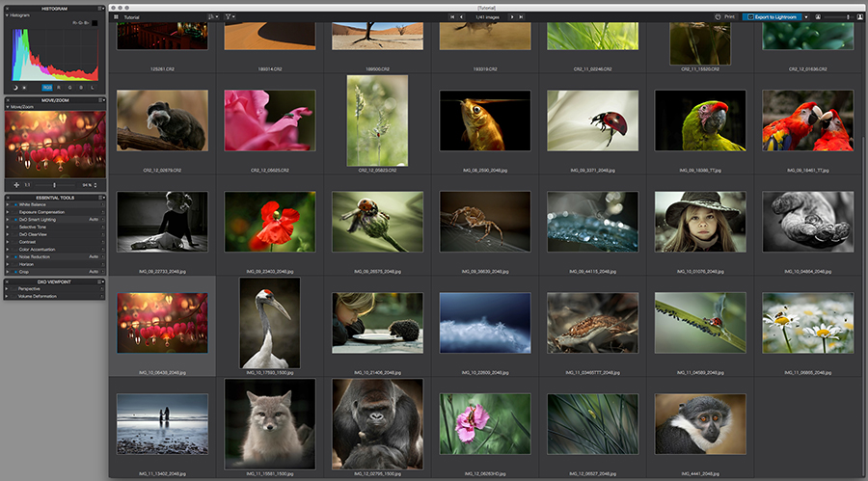Collapse the Histogram section triangle
This screenshot has height=481, width=868.
[x=7, y=15]
